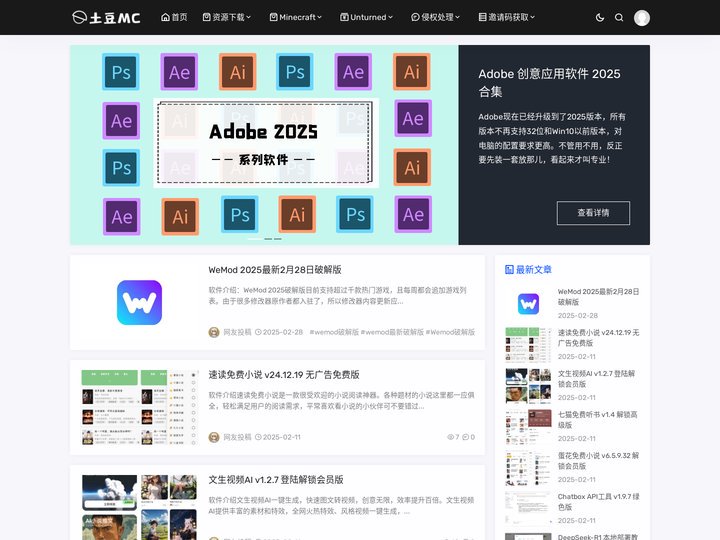Click 网友投稿 author avatar on WeMod post
720x540 pixels.
pyautogui.click(x=214, y=332)
